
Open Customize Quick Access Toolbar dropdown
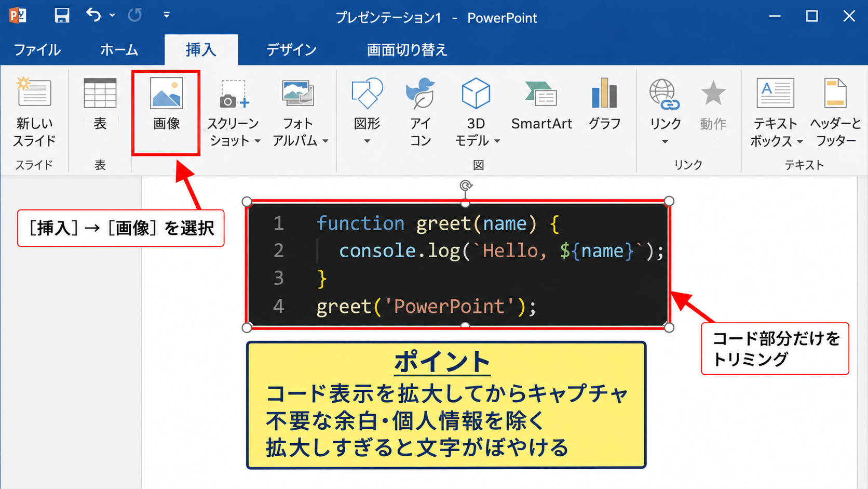point(167,15)
